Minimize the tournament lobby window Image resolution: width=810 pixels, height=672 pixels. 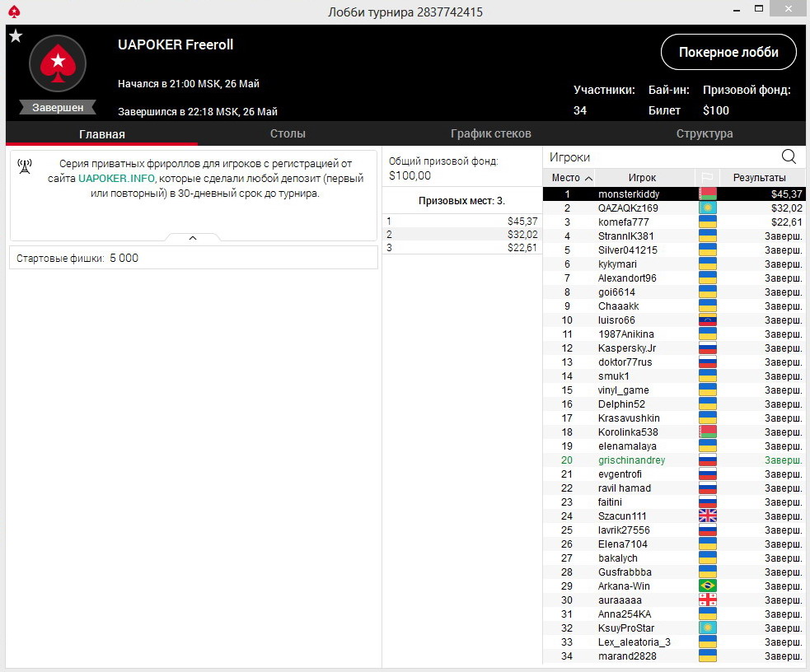[x=737, y=10]
